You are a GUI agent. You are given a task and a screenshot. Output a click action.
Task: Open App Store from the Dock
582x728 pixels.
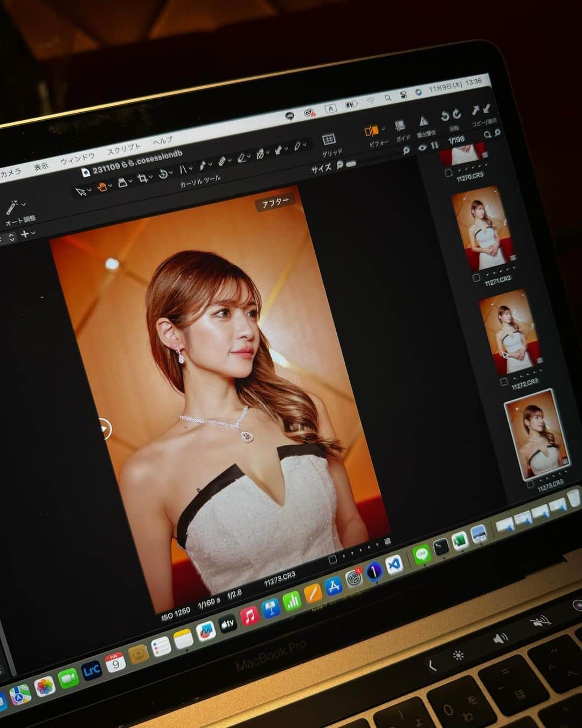[334, 586]
